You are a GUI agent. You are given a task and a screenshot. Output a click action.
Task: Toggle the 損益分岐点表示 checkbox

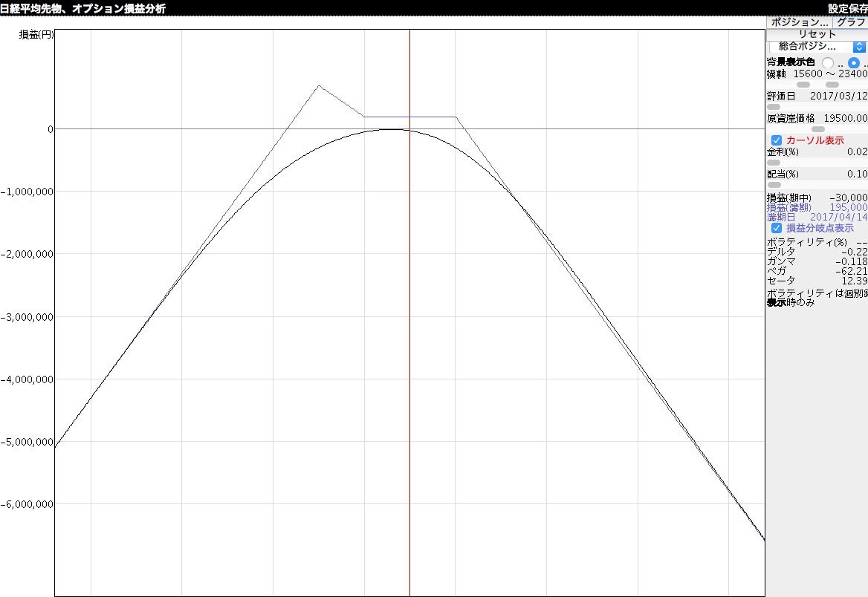[x=777, y=228]
